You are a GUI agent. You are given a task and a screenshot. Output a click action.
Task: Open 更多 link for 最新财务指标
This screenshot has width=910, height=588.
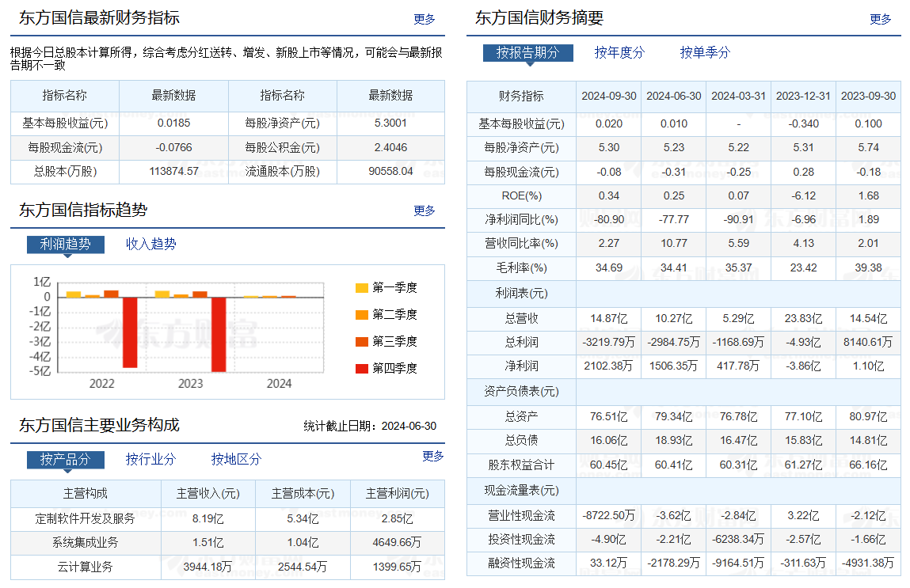coord(425,19)
